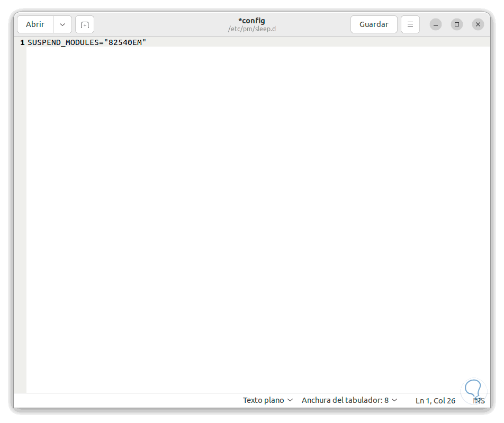Image resolution: width=504 pixels, height=423 pixels.
Task: Open the hamburger menu
Action: click(410, 24)
